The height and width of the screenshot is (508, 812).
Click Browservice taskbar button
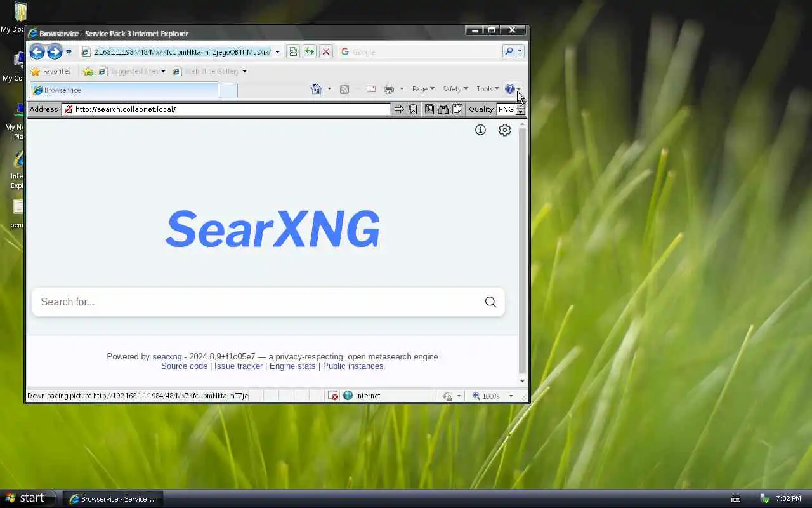pyautogui.click(x=112, y=499)
